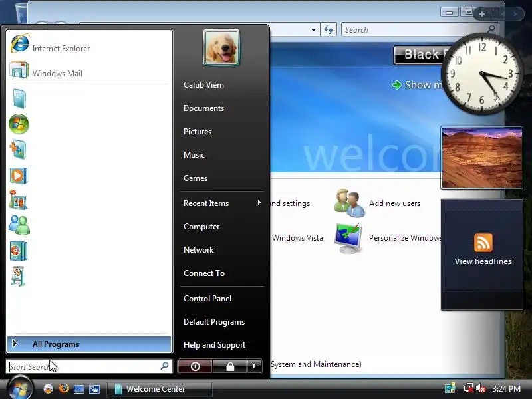The width and height of the screenshot is (532, 399).
Task: Minimize the Welcome Center window
Action: [450, 13]
